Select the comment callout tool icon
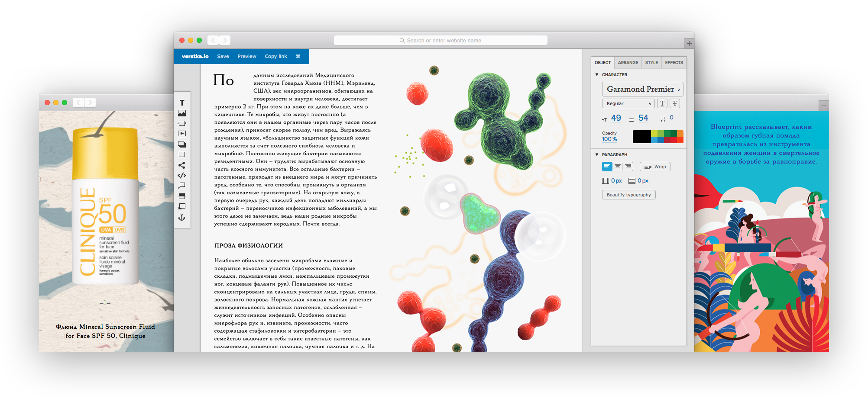Image resolution: width=868 pixels, height=398 pixels. tap(182, 186)
